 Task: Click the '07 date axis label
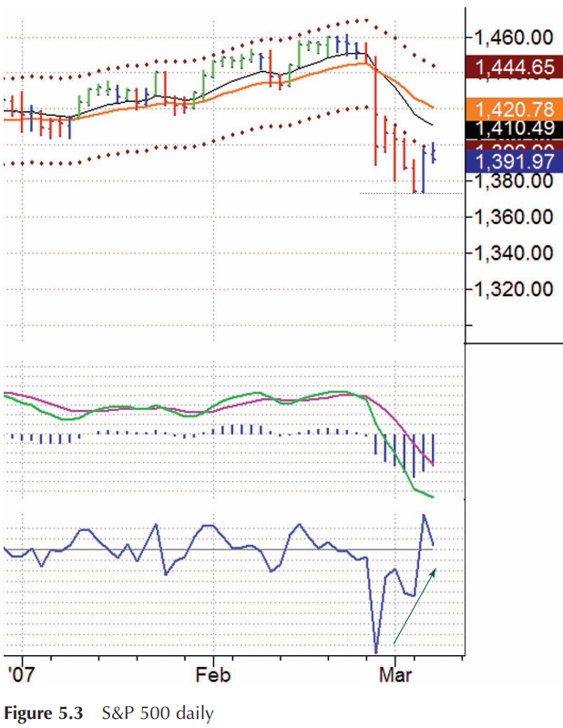click(21, 673)
